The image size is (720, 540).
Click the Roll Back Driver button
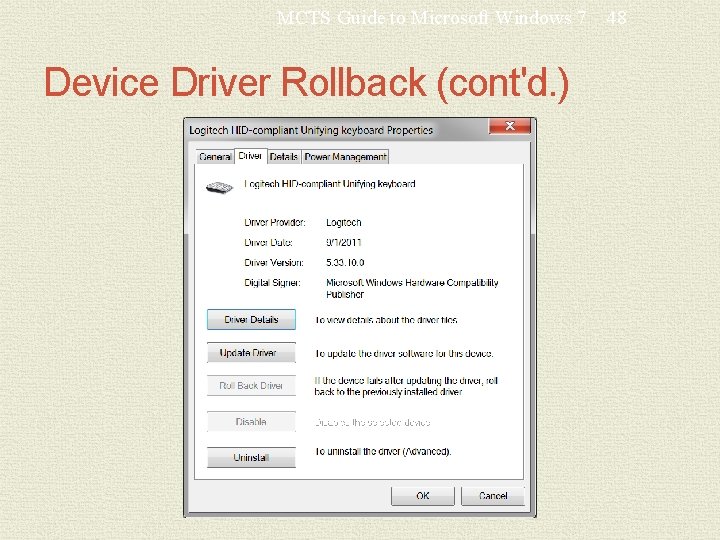click(x=251, y=386)
